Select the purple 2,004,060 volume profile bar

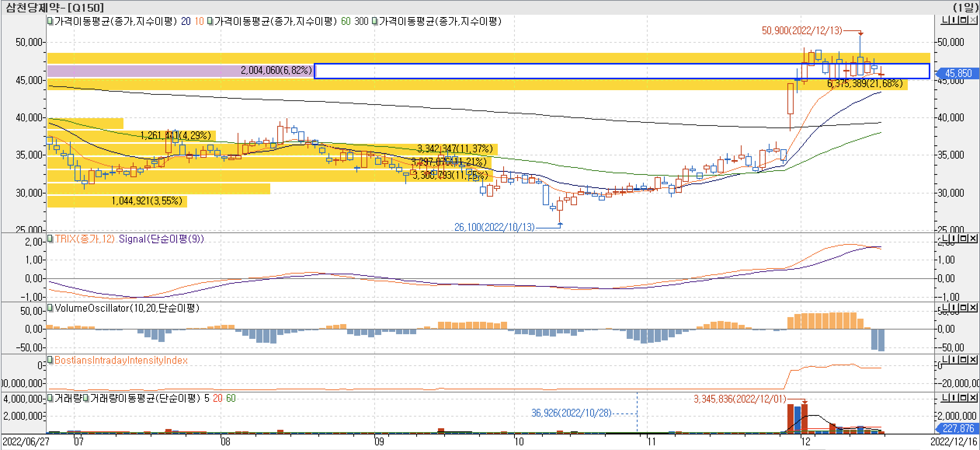181,71
